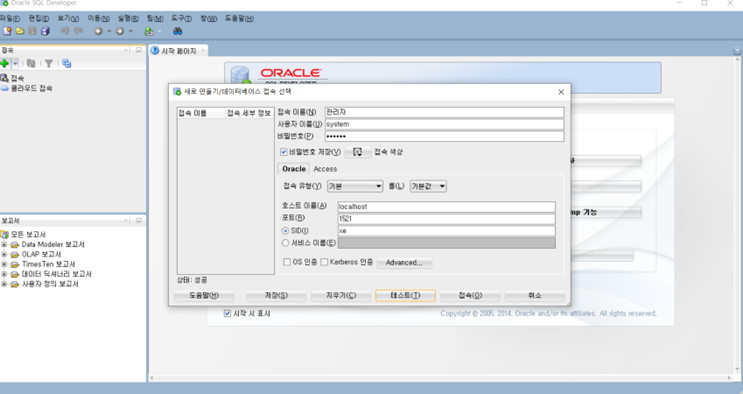Enable the OS 인증 checkbox
This screenshot has width=743, height=394.
coord(287,262)
